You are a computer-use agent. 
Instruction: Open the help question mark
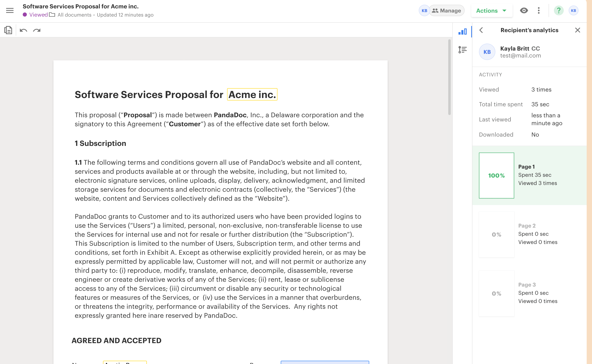tap(559, 11)
